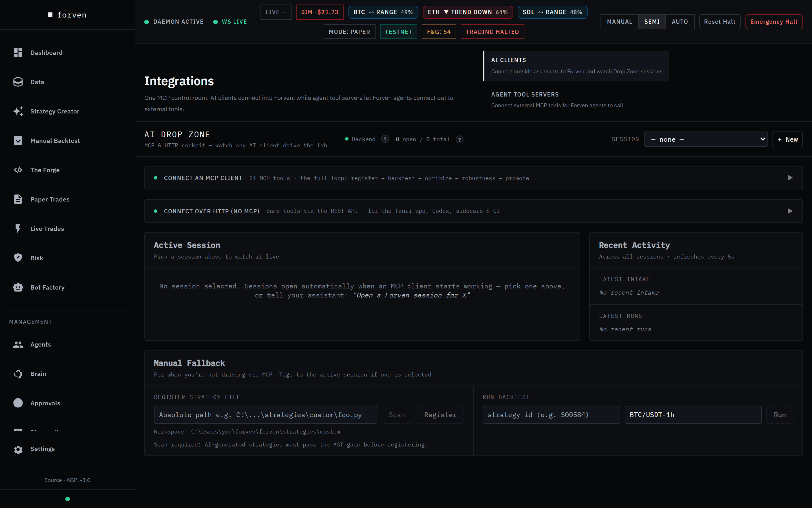Screen dimensions: 812x508
Task: Open Live Trades lightning icon
Action: pyautogui.click(x=18, y=229)
